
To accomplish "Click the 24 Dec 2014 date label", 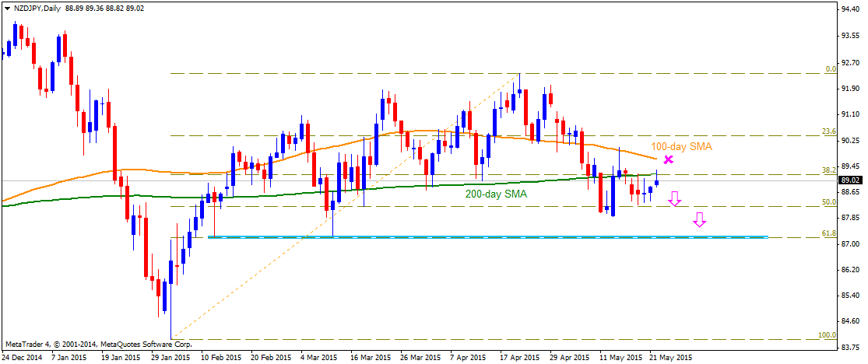I will point(23,358).
